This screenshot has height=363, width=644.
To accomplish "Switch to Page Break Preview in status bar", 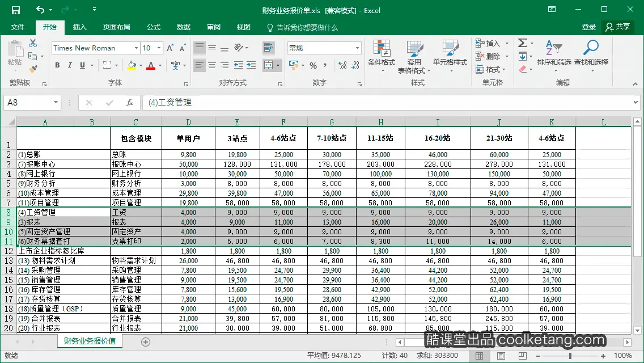I will (522, 356).
